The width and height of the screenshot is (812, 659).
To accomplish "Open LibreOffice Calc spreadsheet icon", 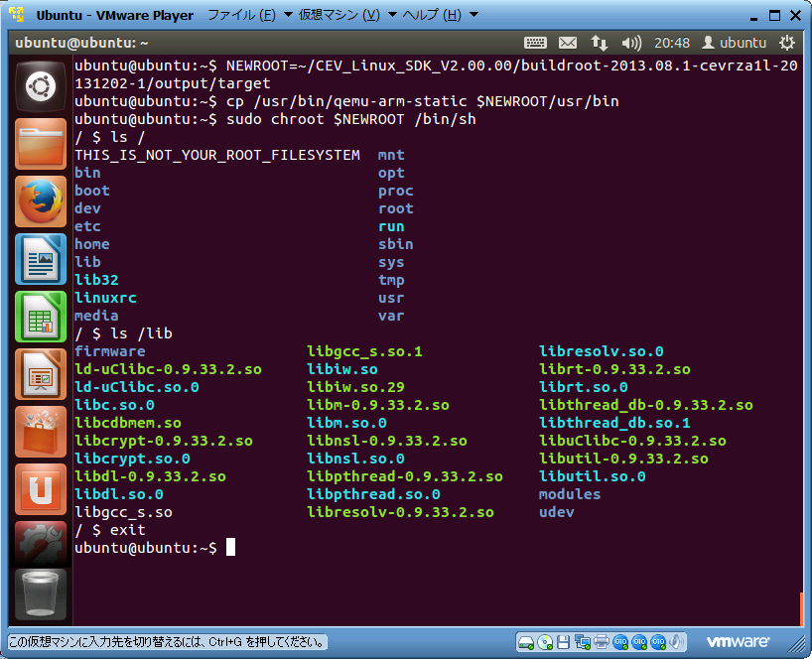I will 41,317.
